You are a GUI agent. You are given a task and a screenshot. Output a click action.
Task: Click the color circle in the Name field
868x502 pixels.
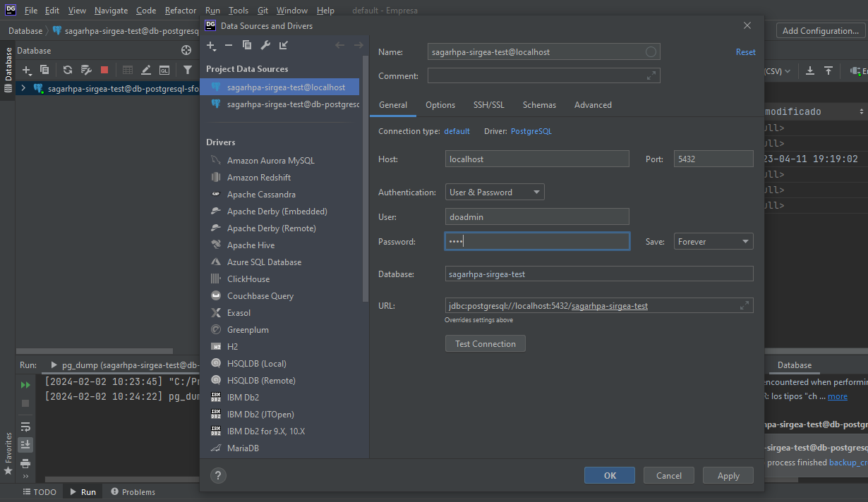pos(651,51)
